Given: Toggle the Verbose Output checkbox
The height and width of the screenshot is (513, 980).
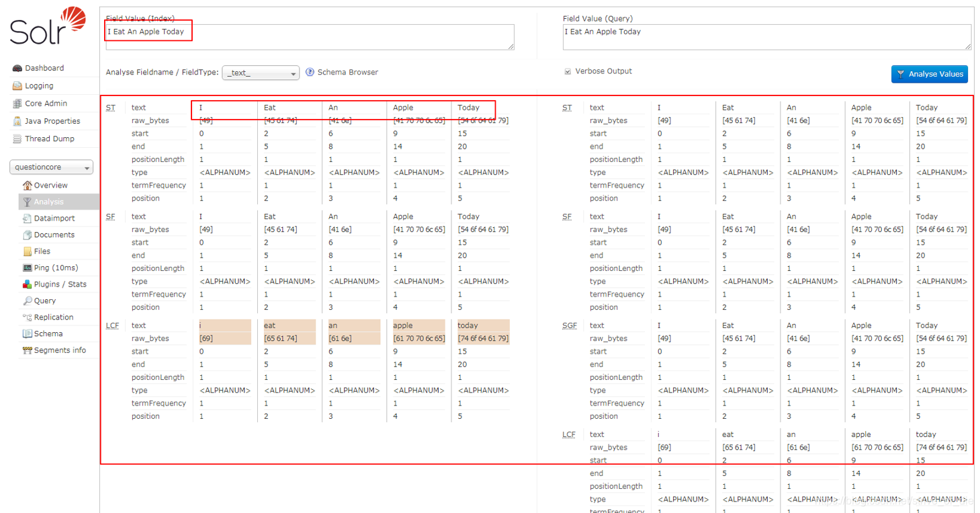Looking at the screenshot, I should [568, 71].
